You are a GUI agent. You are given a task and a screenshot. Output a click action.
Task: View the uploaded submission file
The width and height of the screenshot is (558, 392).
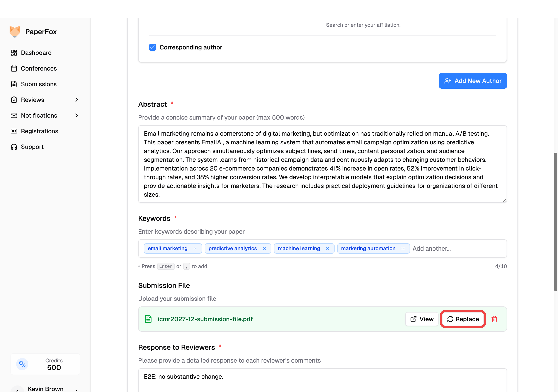(x=422, y=319)
